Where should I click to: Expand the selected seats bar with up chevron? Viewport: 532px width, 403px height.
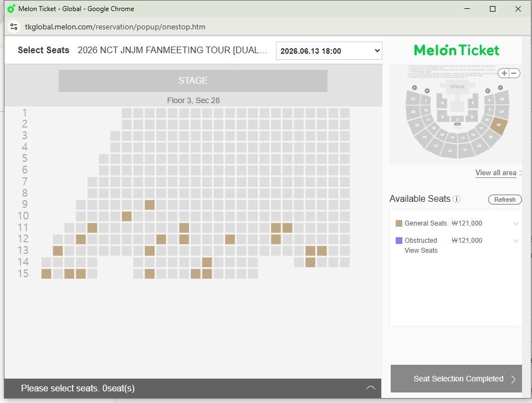point(371,387)
